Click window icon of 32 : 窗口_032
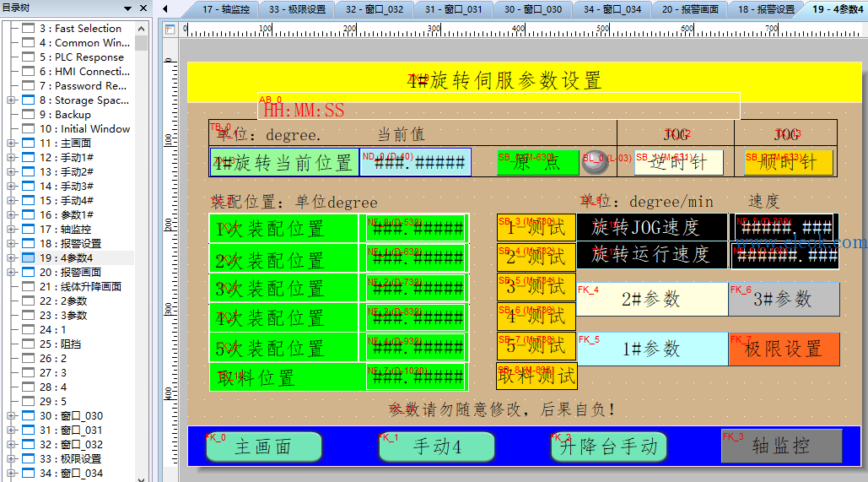Image resolution: width=868 pixels, height=482 pixels. point(28,444)
